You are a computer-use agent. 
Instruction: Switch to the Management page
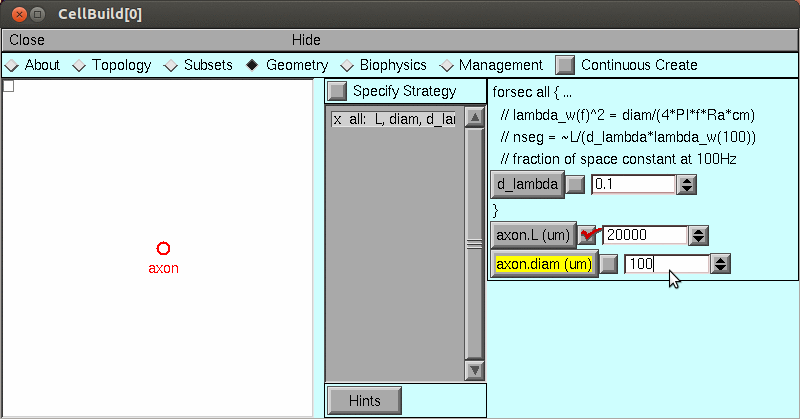pyautogui.click(x=446, y=65)
